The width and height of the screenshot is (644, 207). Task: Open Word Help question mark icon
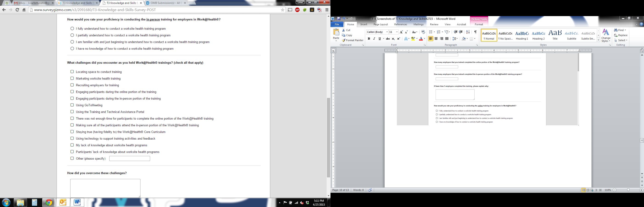pos(641,24)
